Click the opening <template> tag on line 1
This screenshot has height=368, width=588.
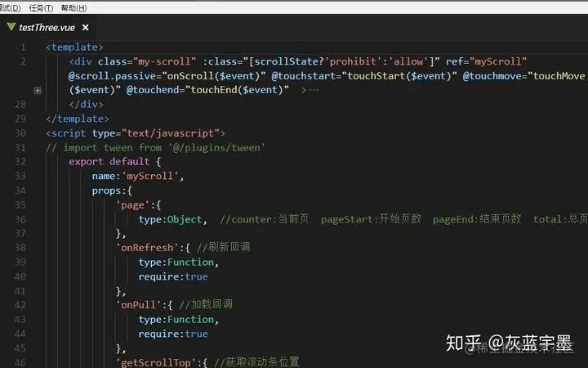[74, 47]
